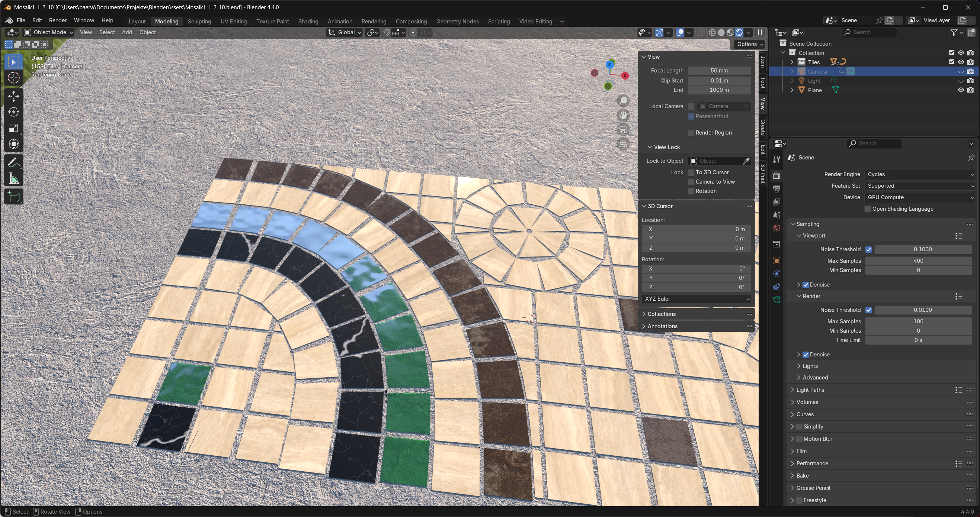980x517 pixels.
Task: Expand the Tiles collection in outliner
Action: [792, 62]
